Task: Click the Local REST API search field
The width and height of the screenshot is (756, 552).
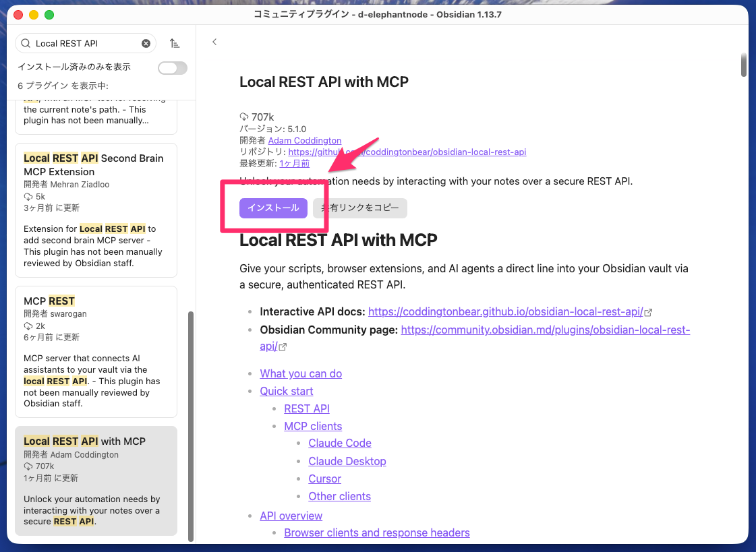Action: pyautogui.click(x=86, y=43)
